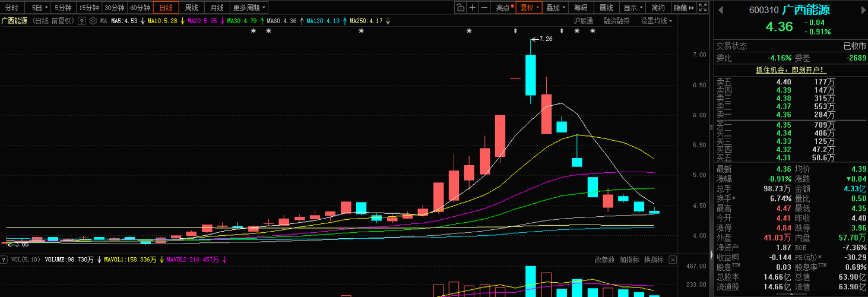
Task: Click the MA10:5.28 value label
Action: click(x=163, y=21)
